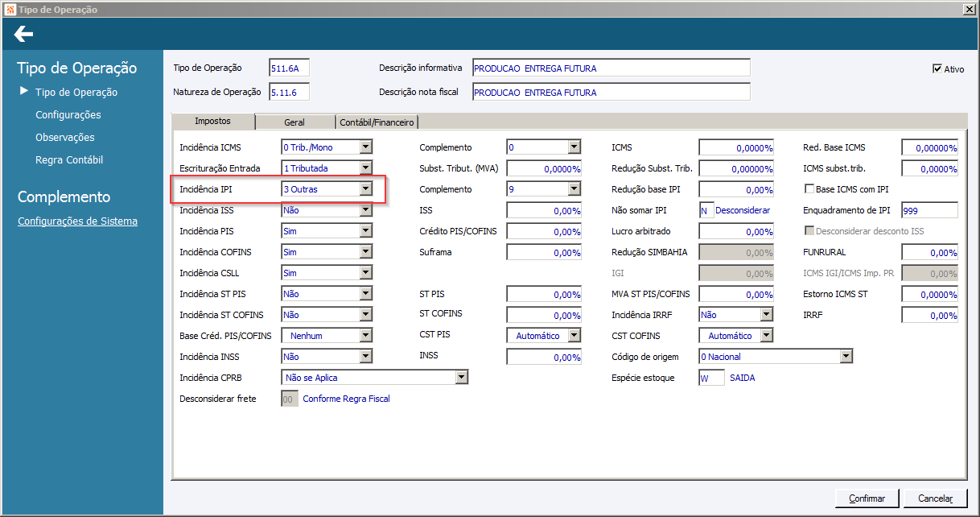Screen dimensions: 980x517
Task: Enable Base ICMS com IPI checkbox
Action: tap(809, 189)
